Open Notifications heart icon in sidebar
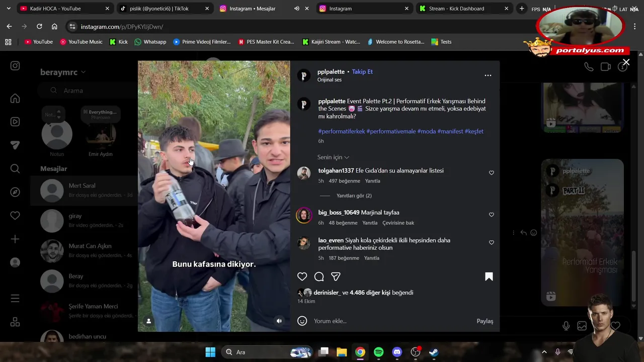Image resolution: width=644 pixels, height=362 pixels. (x=15, y=216)
